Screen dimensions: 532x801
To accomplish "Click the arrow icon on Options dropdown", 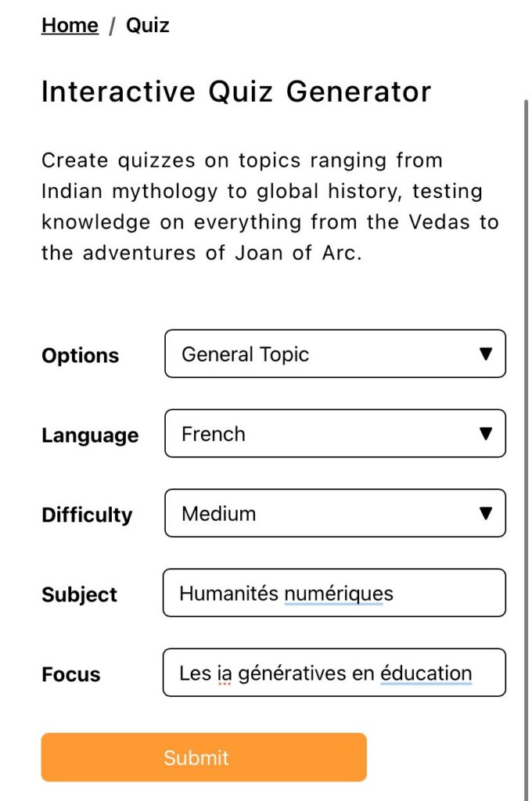I will tap(486, 354).
